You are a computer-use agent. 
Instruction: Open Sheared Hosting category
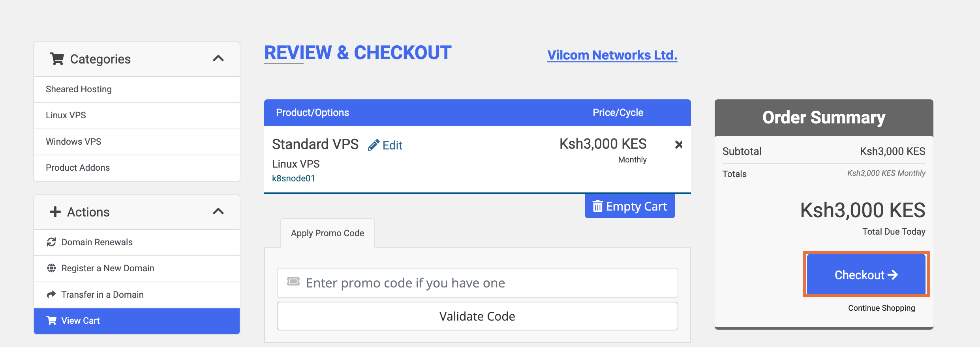tap(137, 89)
